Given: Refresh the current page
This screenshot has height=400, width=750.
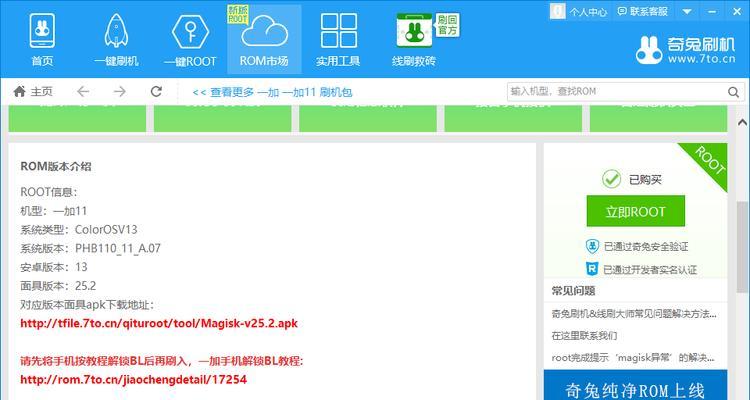Looking at the screenshot, I should [156, 91].
